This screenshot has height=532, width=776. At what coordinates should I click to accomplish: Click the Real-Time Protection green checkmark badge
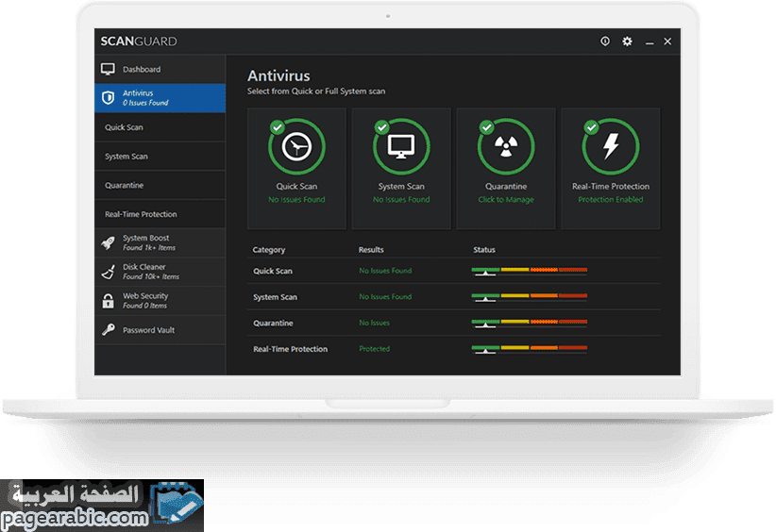[x=591, y=127]
